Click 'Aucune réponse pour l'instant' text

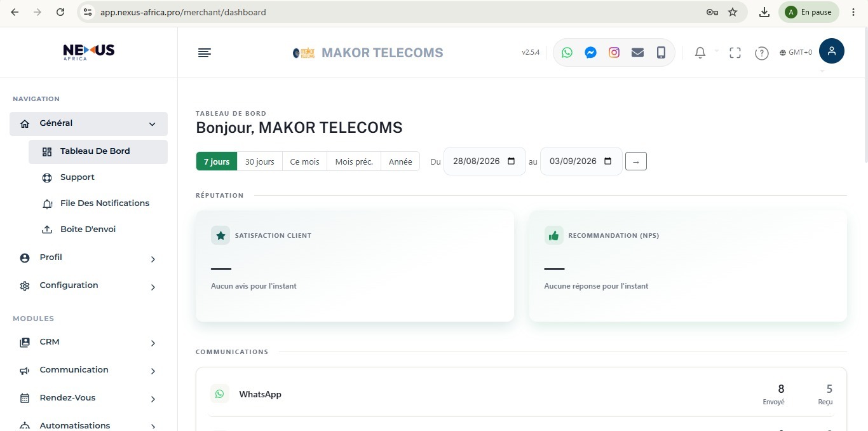tap(596, 286)
